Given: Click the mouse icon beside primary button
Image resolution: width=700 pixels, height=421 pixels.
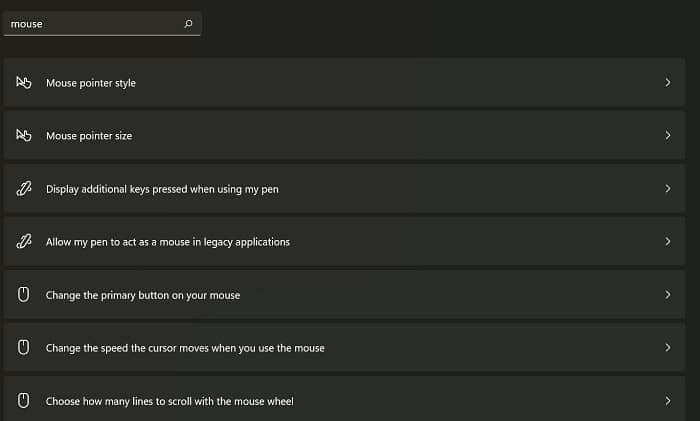Looking at the screenshot, I should click(24, 295).
